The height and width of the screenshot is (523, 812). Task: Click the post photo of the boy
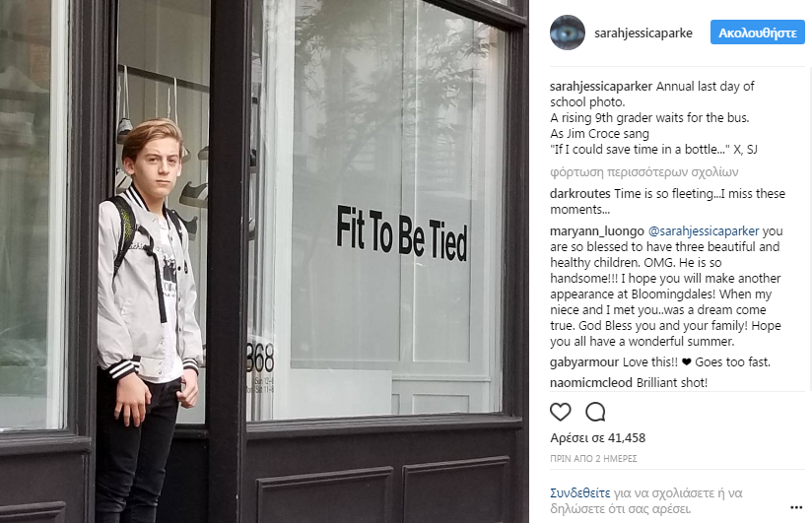tap(264, 262)
